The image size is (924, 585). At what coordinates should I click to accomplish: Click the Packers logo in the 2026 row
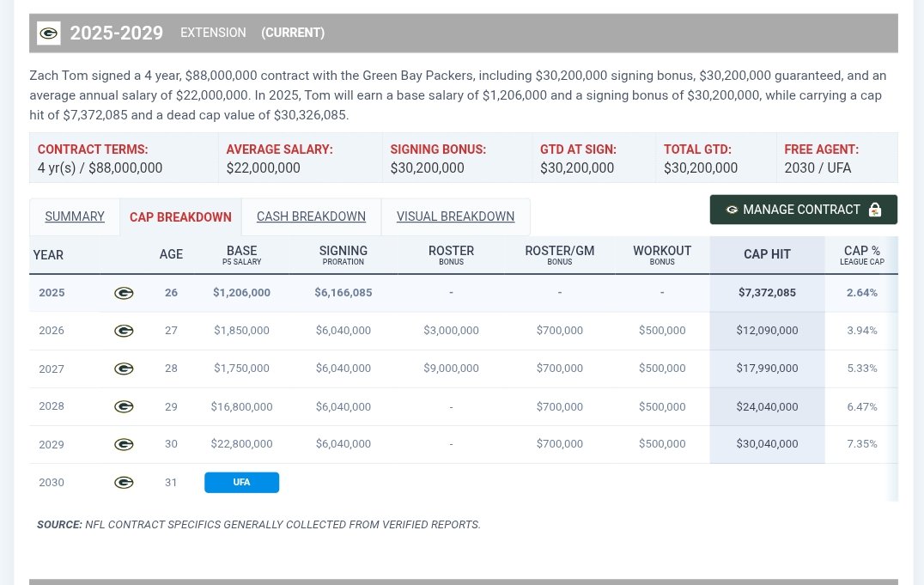click(124, 331)
